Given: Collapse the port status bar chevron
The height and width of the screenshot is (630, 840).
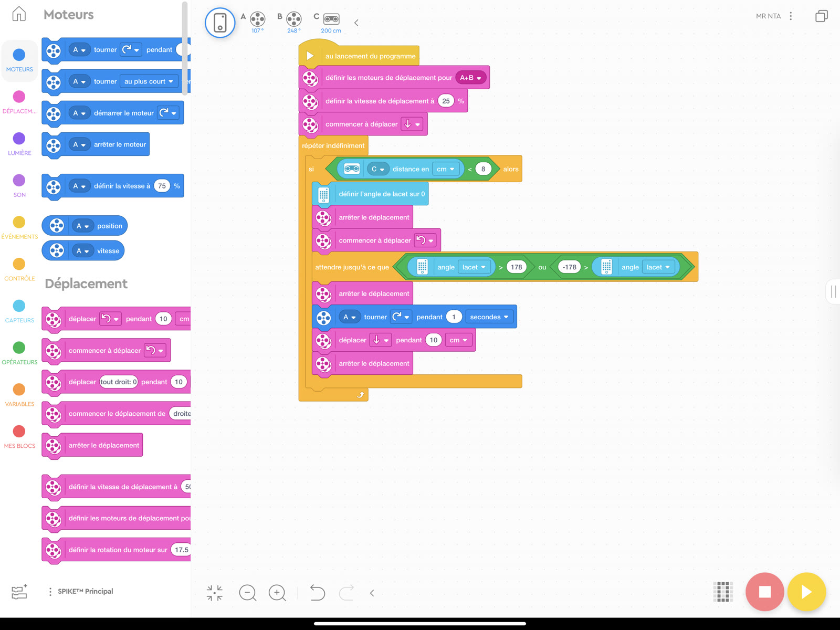Looking at the screenshot, I should 356,23.
